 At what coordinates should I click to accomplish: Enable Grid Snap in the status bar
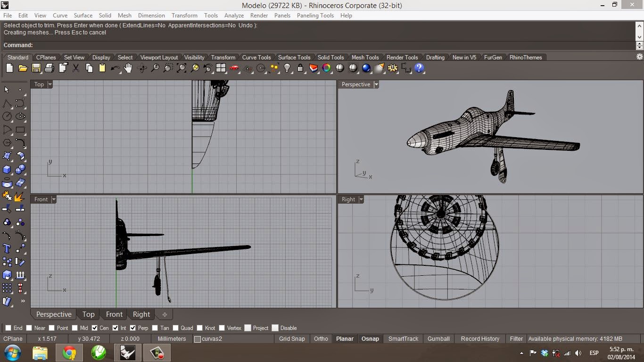(x=292, y=338)
